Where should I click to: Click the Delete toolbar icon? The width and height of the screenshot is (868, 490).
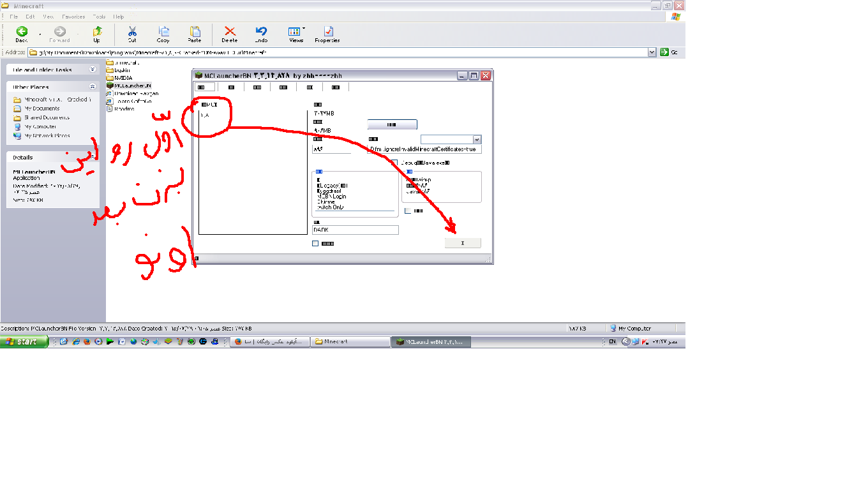(230, 34)
